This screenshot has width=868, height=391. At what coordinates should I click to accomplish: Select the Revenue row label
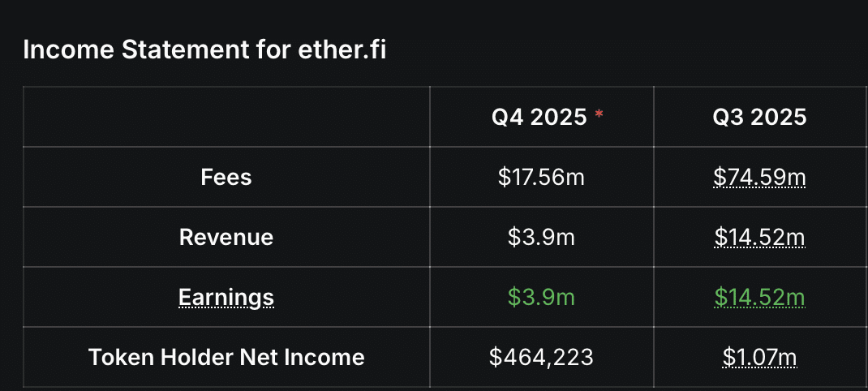point(226,237)
